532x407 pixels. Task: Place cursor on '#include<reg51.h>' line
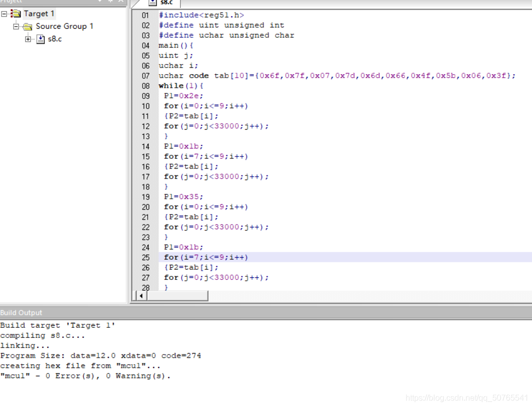[201, 15]
